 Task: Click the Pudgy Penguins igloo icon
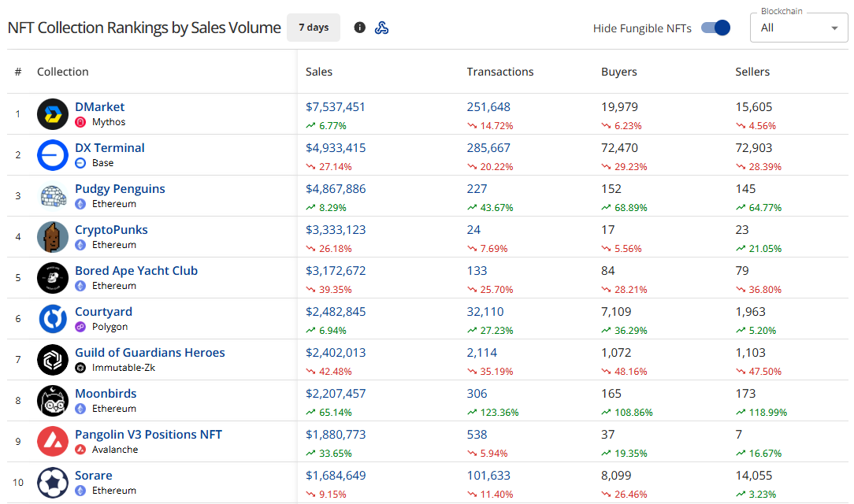pyautogui.click(x=53, y=196)
